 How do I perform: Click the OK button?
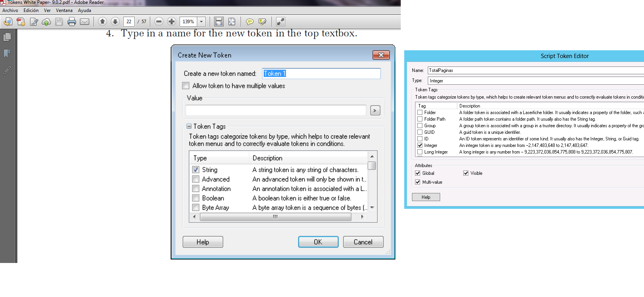click(318, 242)
